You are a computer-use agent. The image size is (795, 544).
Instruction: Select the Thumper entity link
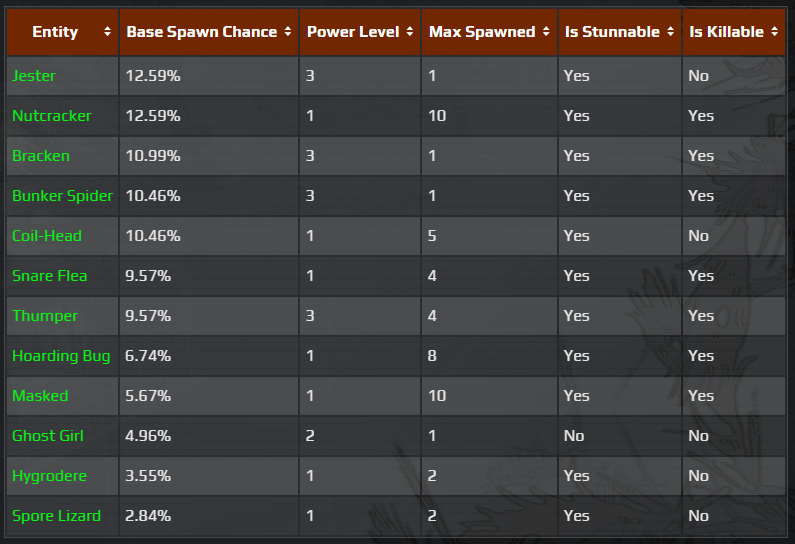coord(45,316)
